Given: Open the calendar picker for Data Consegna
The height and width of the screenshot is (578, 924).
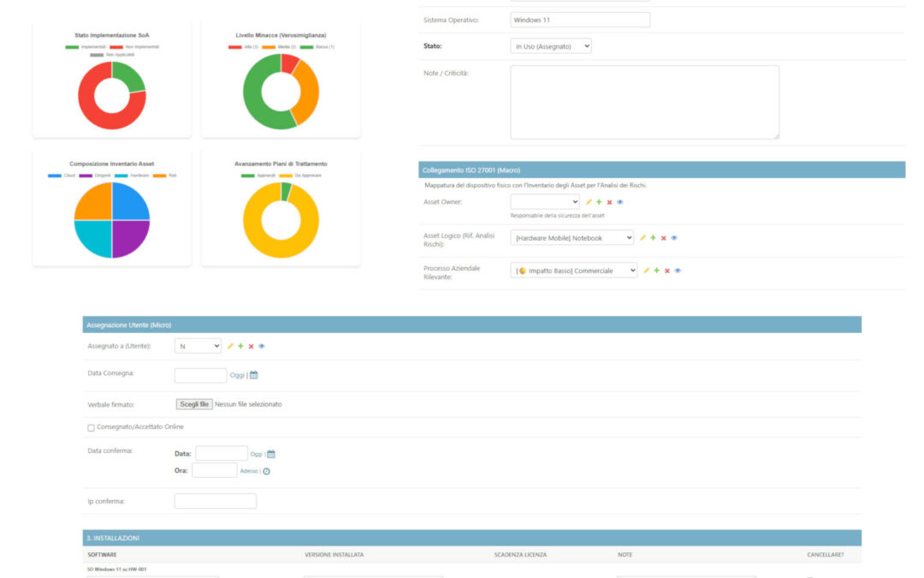Looking at the screenshot, I should pos(254,375).
